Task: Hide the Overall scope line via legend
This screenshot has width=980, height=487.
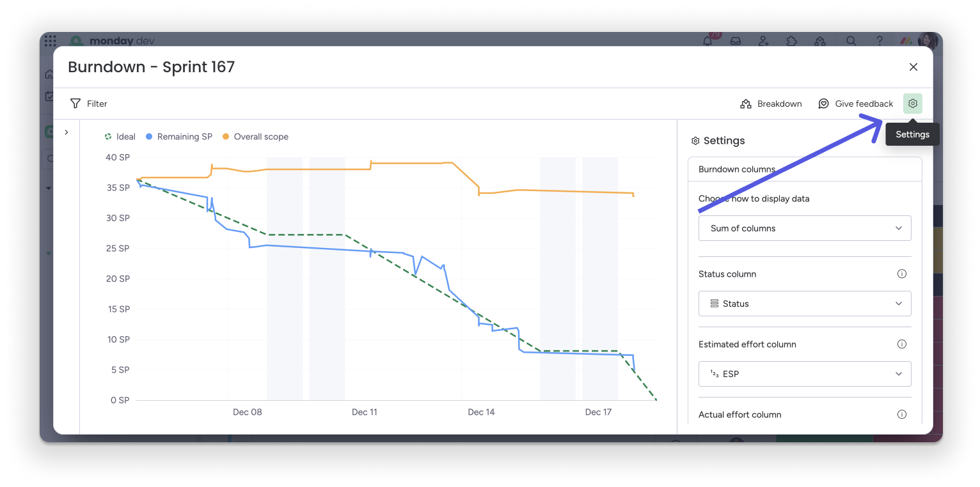Action: point(255,136)
